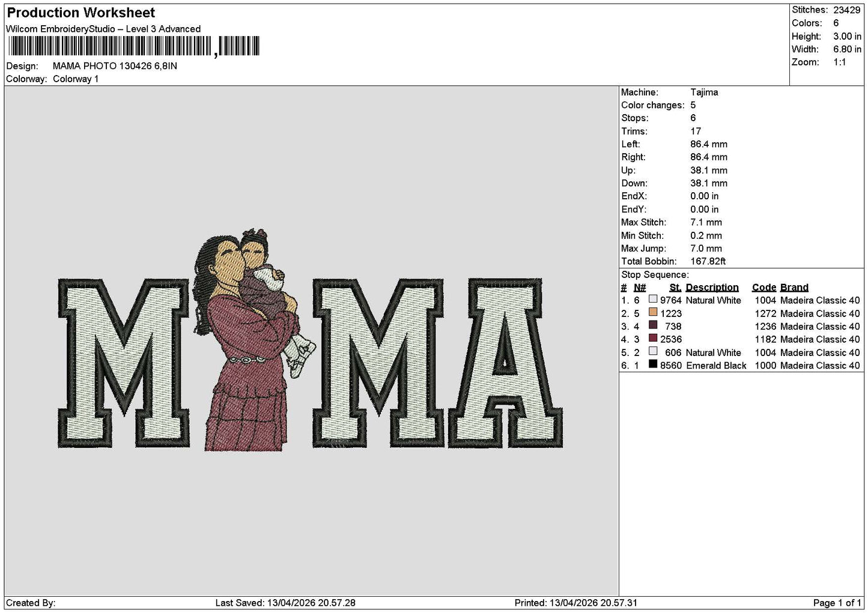Click the Natural White swatch for thread 9764
868x613 pixels.
653,299
